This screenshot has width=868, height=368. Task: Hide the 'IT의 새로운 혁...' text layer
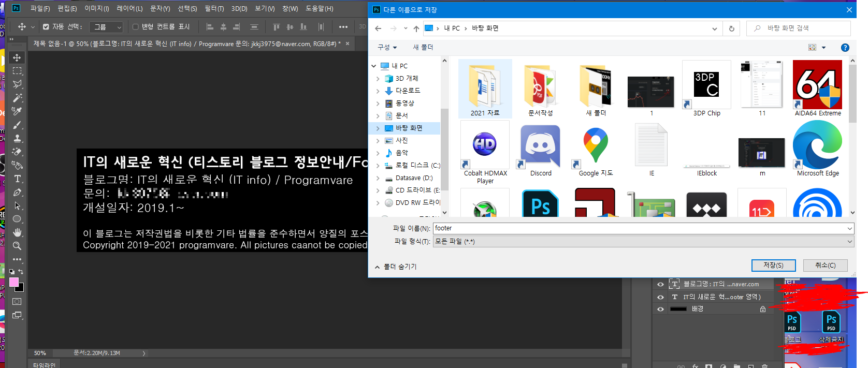pyautogui.click(x=660, y=297)
